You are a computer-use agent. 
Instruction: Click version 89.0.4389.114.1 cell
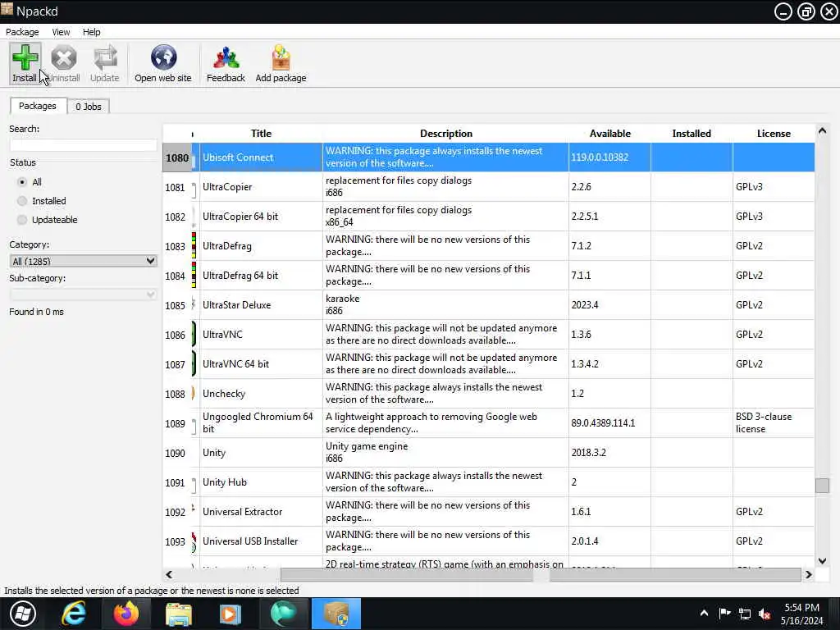(x=609, y=423)
